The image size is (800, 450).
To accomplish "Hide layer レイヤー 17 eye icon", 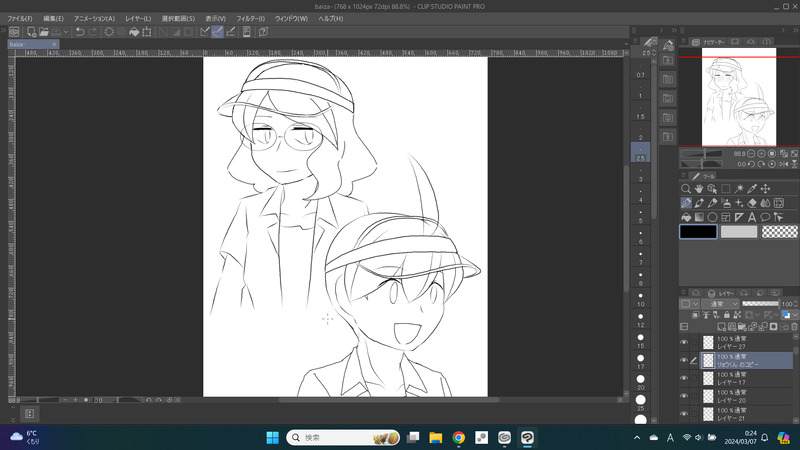I will coord(684,378).
